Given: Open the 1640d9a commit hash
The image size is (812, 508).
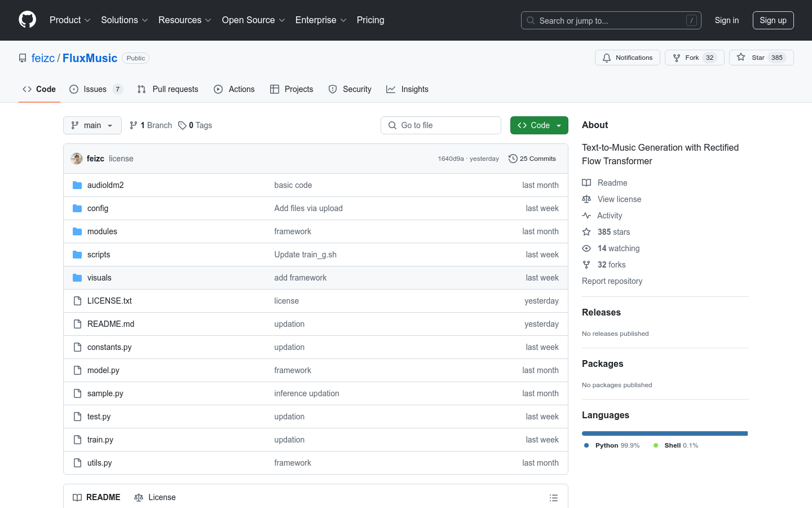Looking at the screenshot, I should [451, 159].
